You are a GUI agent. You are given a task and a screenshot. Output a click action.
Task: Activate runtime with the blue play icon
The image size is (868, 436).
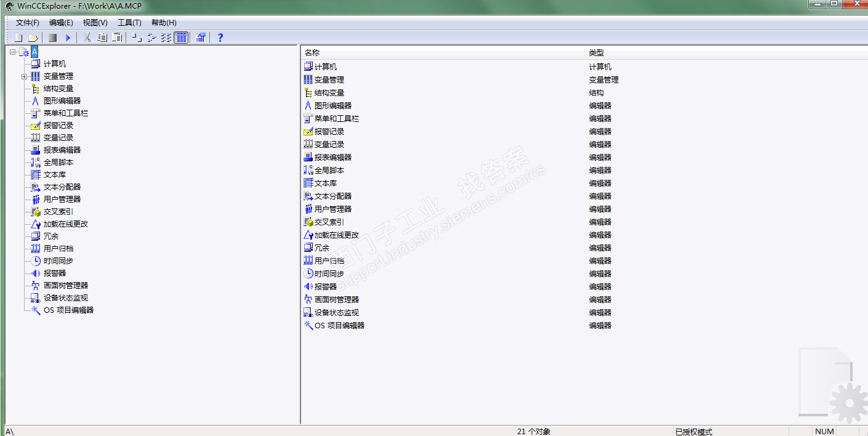tap(68, 38)
